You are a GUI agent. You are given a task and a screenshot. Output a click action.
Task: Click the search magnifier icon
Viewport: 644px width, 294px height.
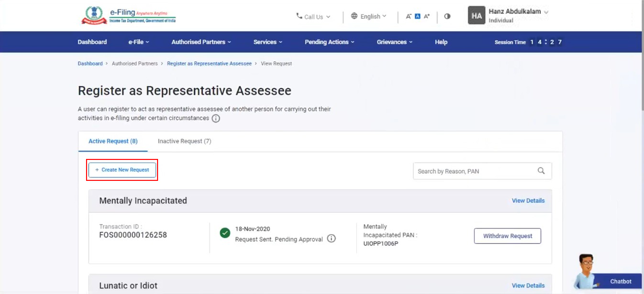(x=541, y=171)
